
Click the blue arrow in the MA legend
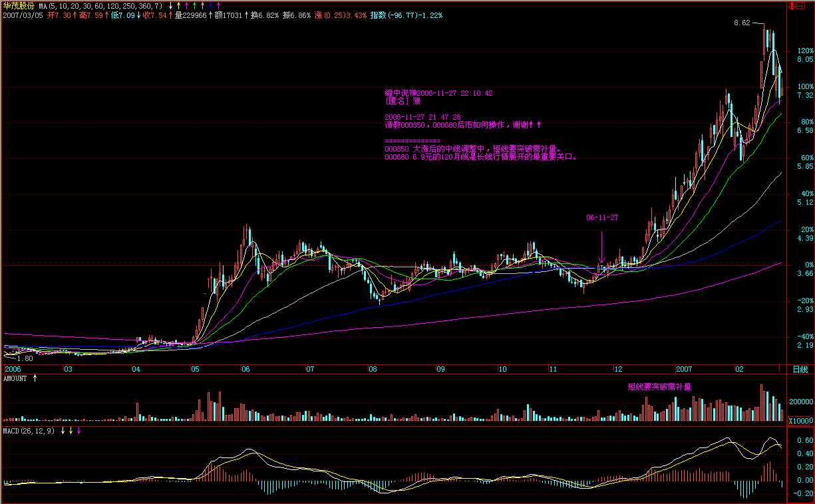pos(210,6)
